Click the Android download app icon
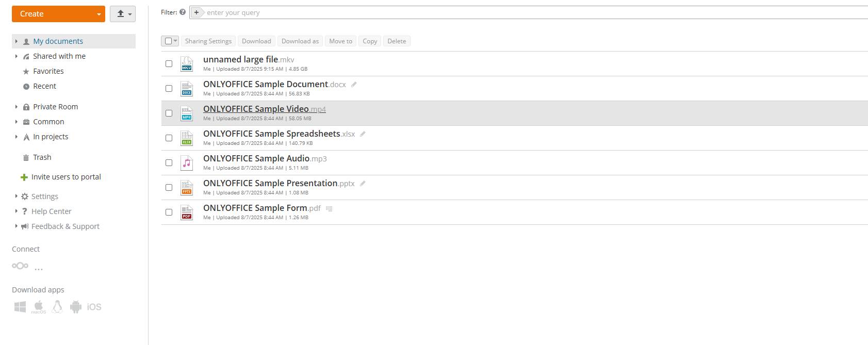 coord(76,307)
